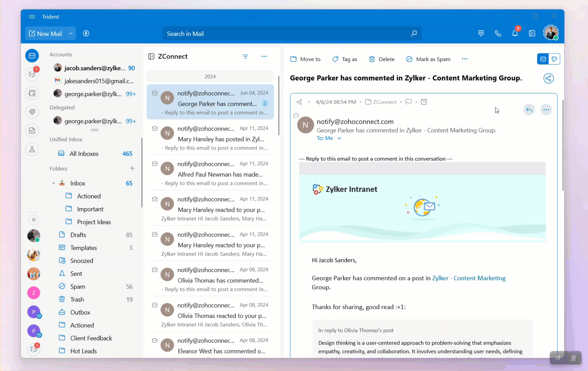Collapse folder pane icon beside ZConnect

[151, 57]
